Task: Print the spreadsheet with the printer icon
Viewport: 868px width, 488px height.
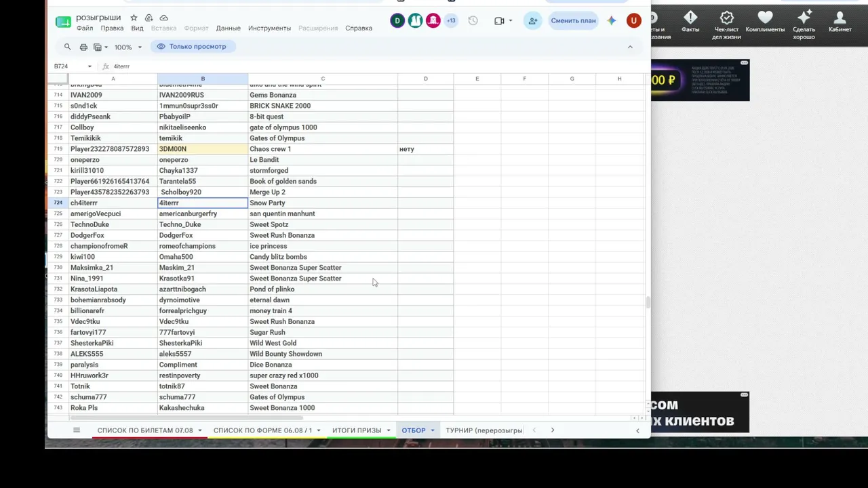Action: pyautogui.click(x=83, y=47)
